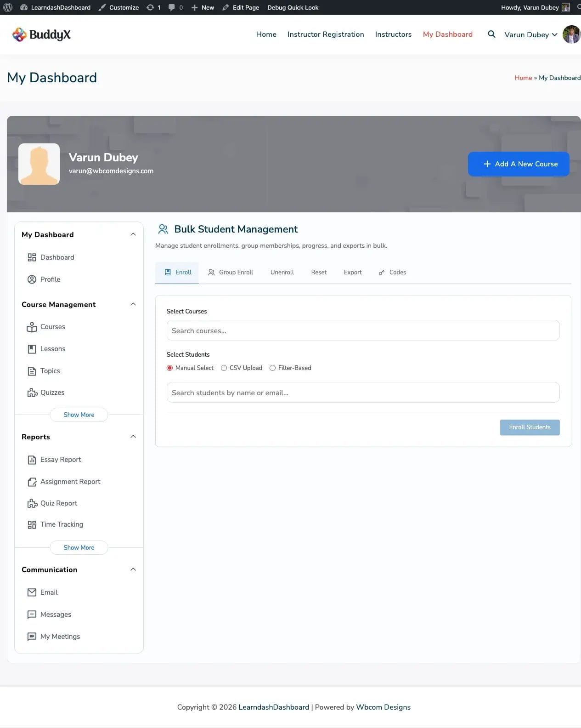The image size is (581, 728).
Task: Click Edit Page in the admin bar
Action: (241, 7)
